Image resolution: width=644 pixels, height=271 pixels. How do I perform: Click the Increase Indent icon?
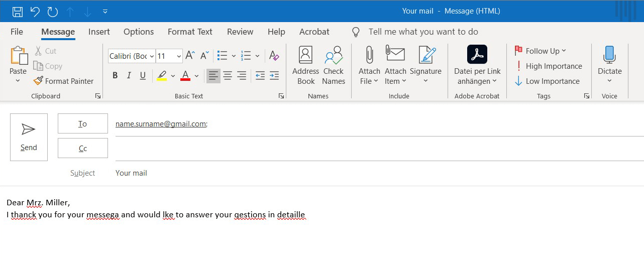274,76
